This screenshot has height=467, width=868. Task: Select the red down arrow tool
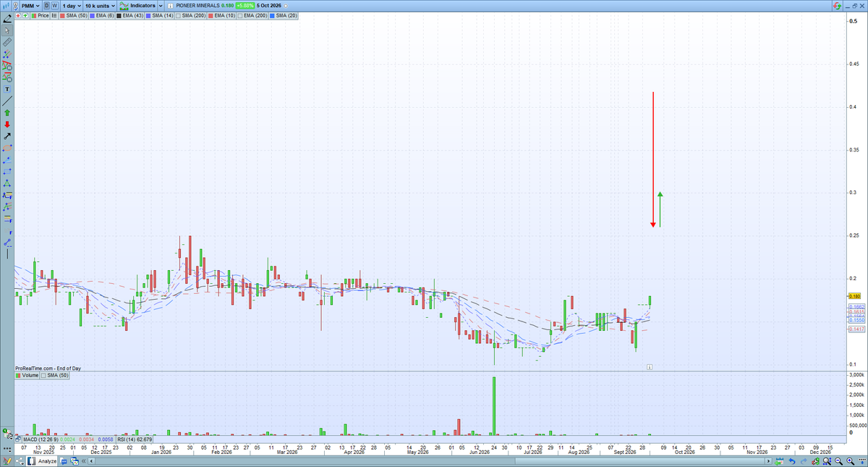coord(7,124)
